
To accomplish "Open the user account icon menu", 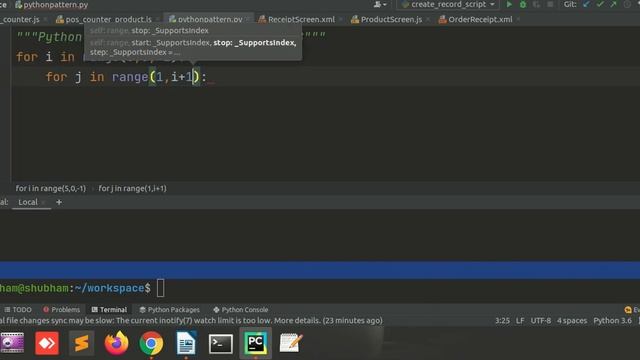I will click(380, 4).
